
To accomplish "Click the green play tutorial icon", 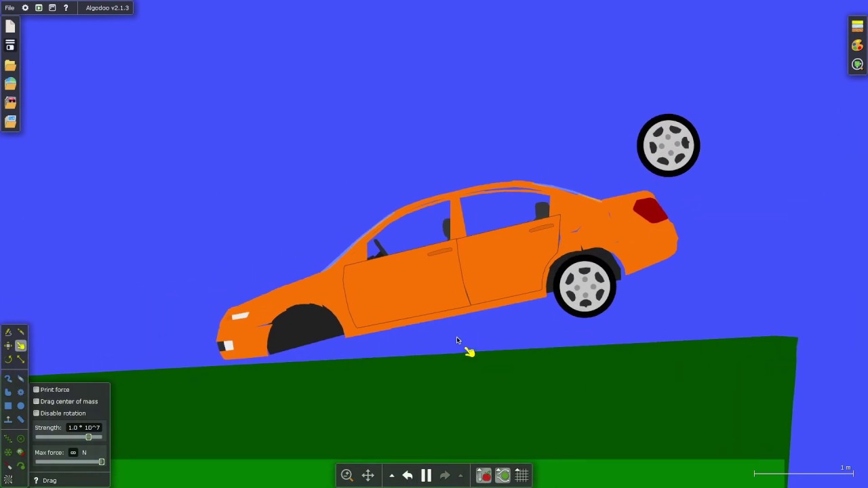I will (x=39, y=7).
